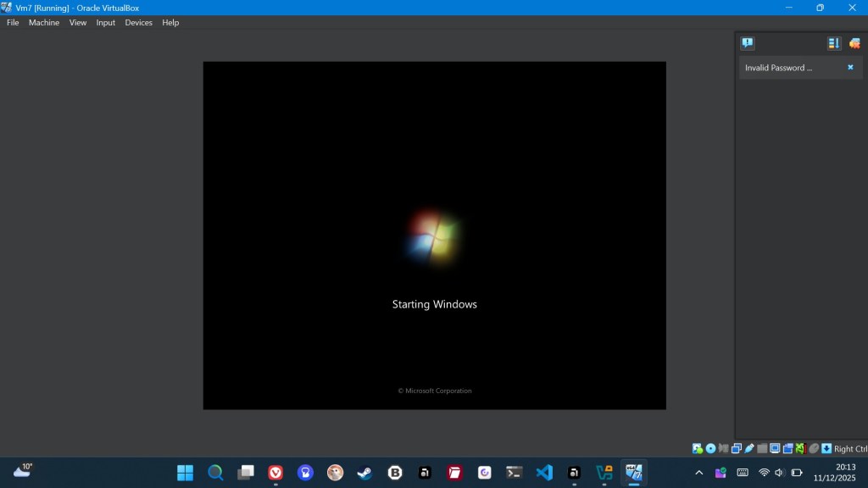The image size is (868, 488).
Task: Select the running Vm7 VirtualBox taskbar icon
Action: [x=634, y=473]
